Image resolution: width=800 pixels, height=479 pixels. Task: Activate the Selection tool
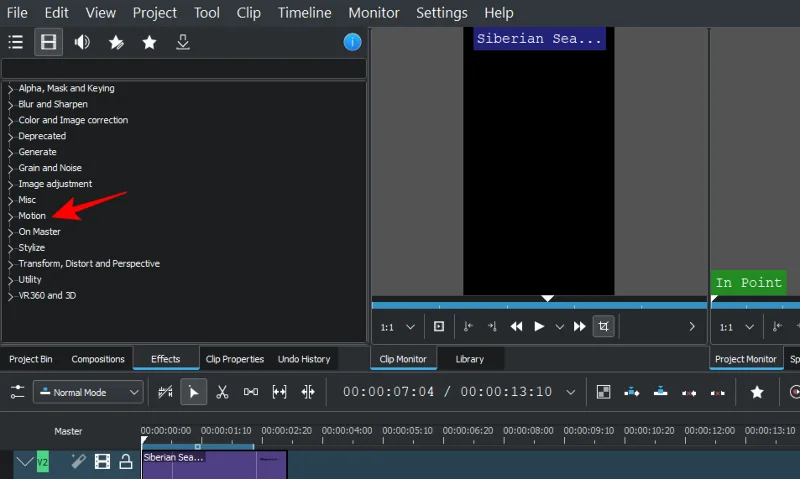click(194, 392)
